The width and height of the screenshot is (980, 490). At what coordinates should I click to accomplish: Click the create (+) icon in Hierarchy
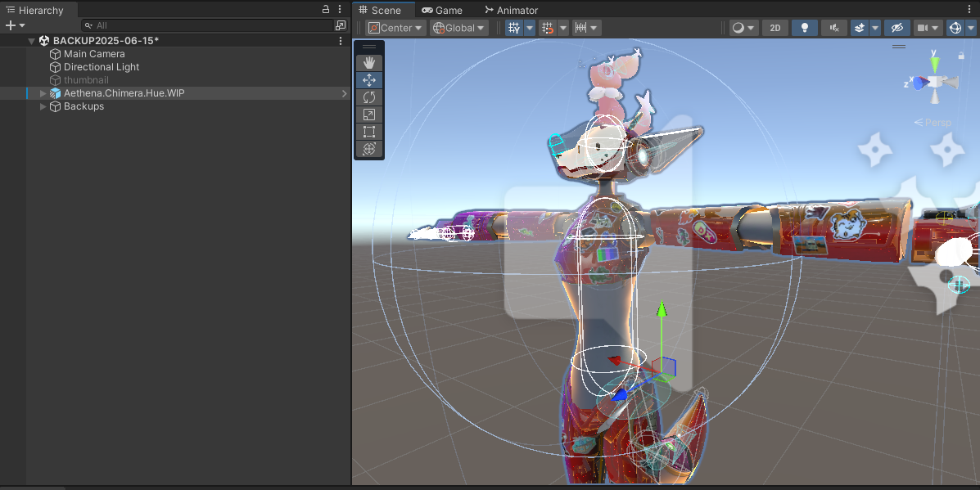[8, 25]
